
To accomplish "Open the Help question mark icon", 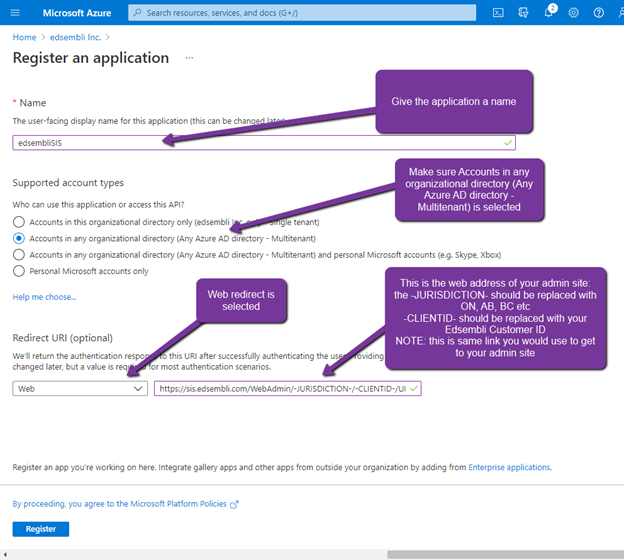I will (599, 13).
